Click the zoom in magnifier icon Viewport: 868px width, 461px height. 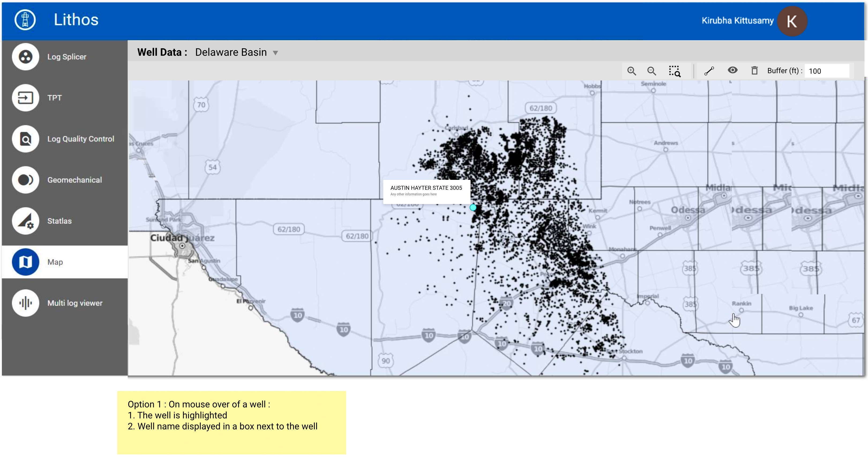(631, 71)
